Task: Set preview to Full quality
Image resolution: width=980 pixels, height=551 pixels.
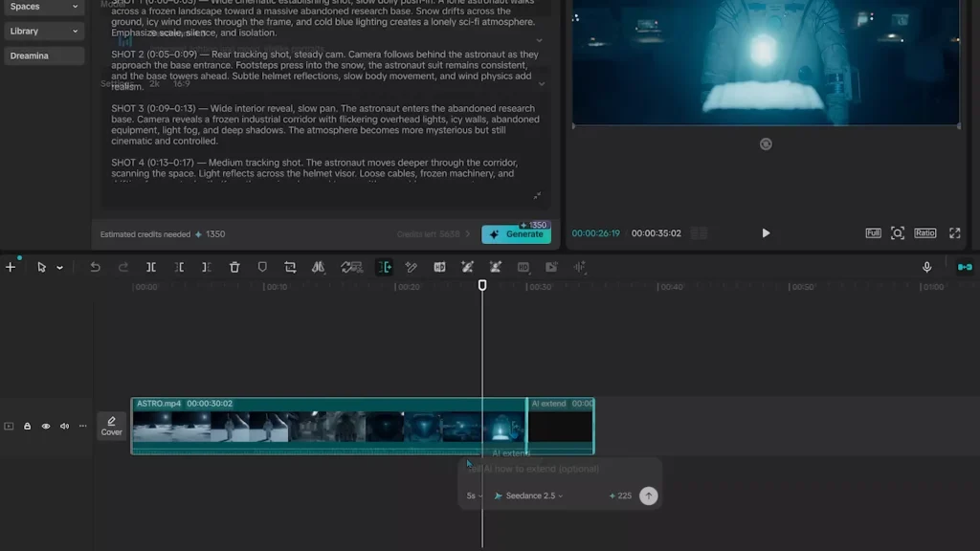Action: coord(873,233)
